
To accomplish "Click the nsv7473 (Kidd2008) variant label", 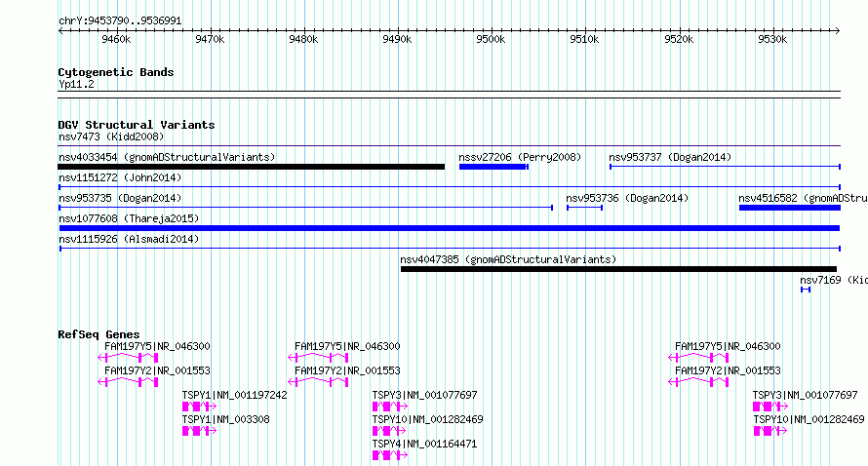I will [111, 136].
